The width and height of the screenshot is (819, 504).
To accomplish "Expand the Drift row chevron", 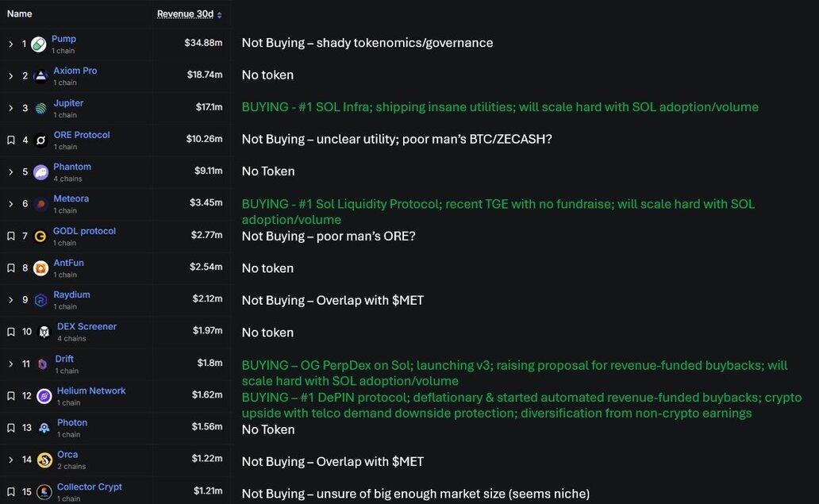I will pos(11,364).
